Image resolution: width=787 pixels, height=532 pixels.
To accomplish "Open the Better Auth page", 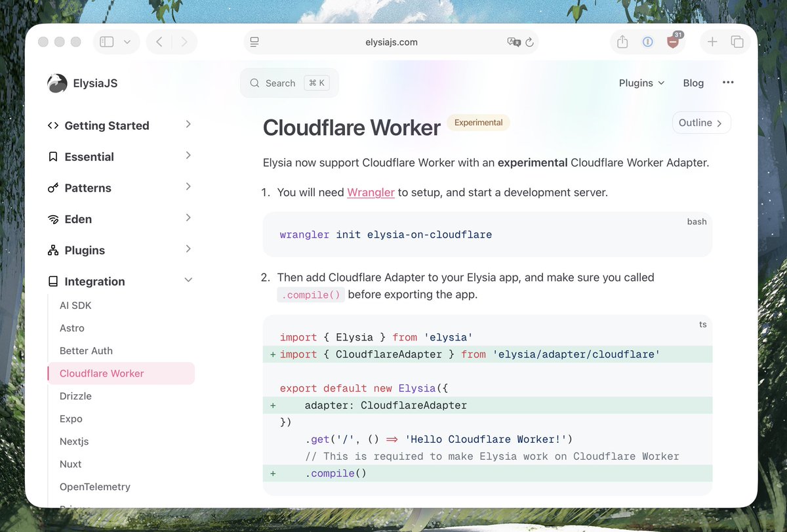I will coord(86,350).
